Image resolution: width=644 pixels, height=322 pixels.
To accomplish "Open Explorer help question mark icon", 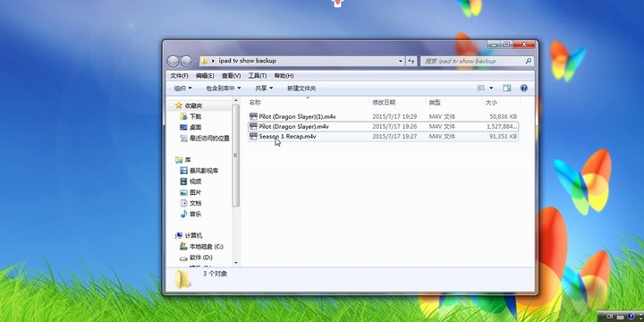I will 523,88.
